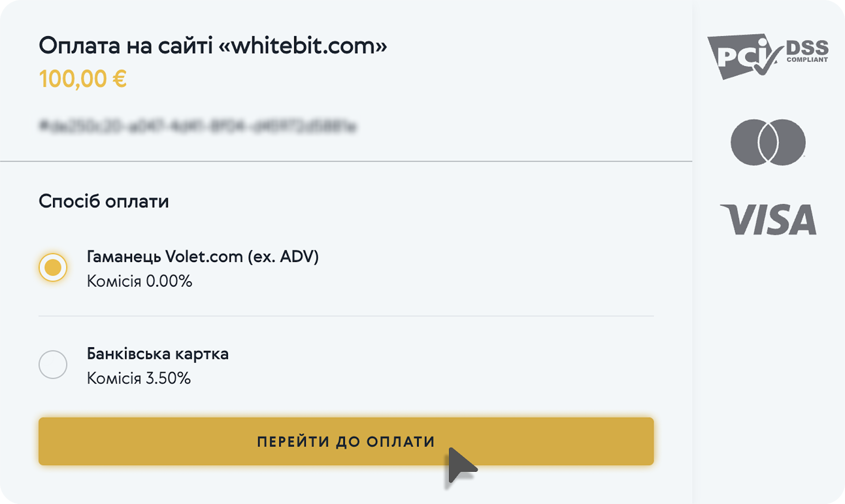Screen dimensions: 845x504
Task: Click the blurred order ID text
Action: (x=198, y=126)
